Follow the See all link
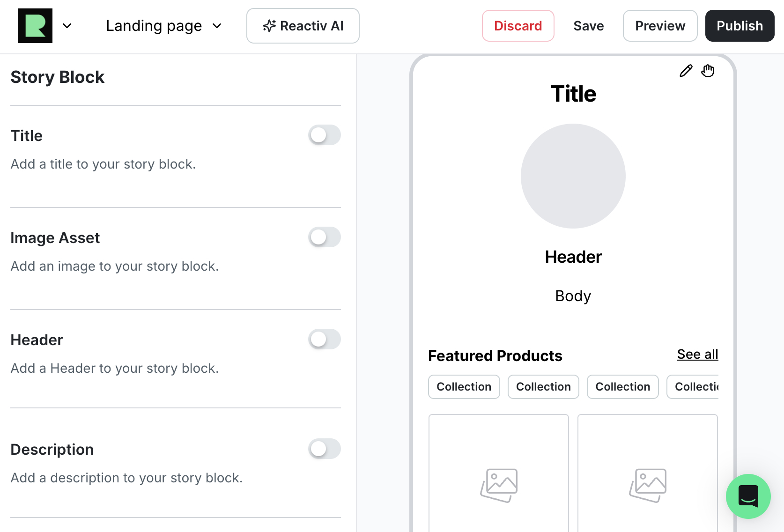The width and height of the screenshot is (784, 532). (x=697, y=355)
